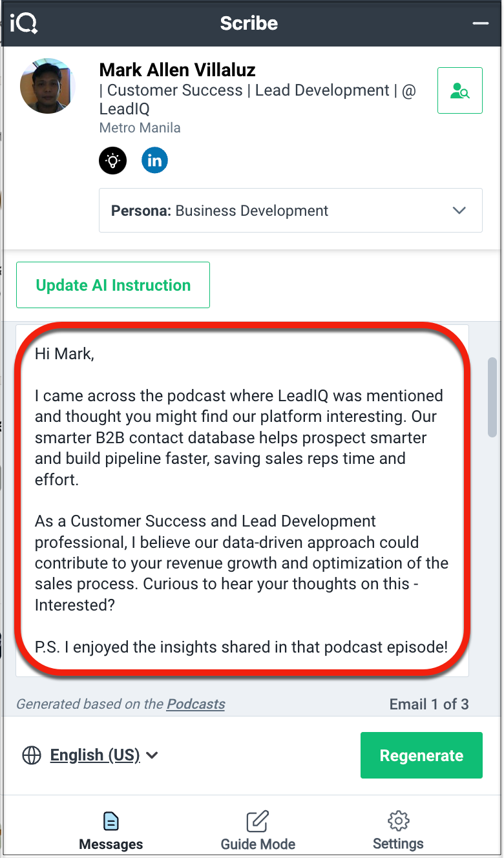Click the iQ logo in header
This screenshot has width=504, height=858.
[x=24, y=23]
